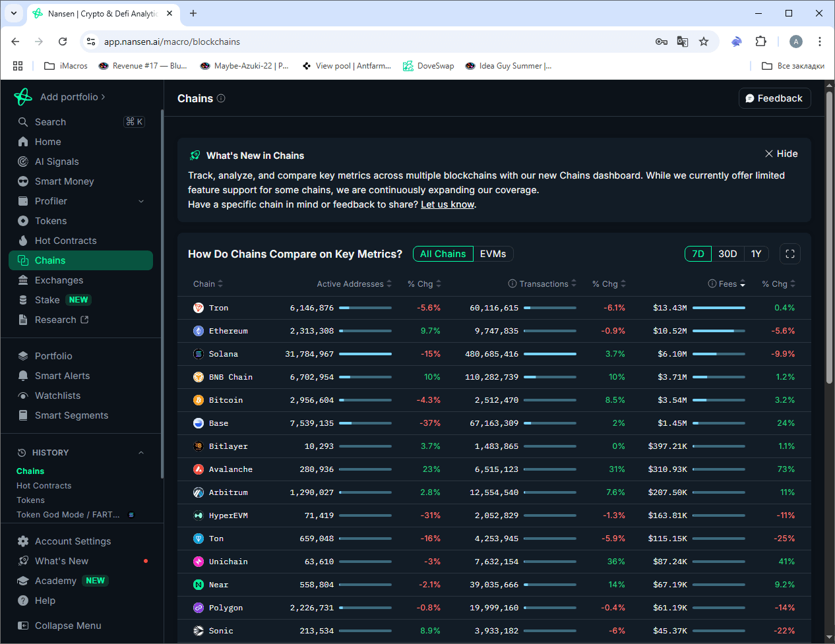835x644 pixels.
Task: Switch to Nansen browser tab
Action: (103, 13)
